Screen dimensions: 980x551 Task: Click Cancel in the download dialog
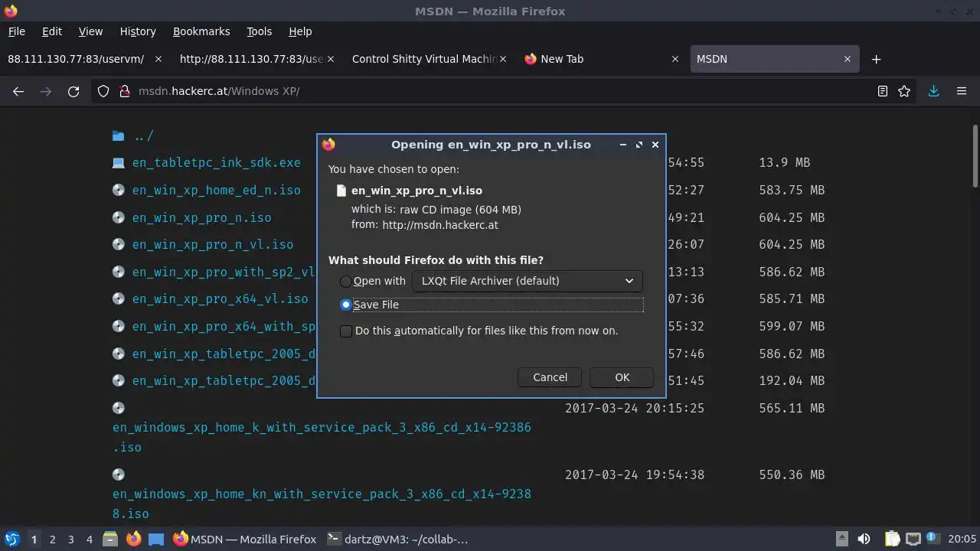[550, 377]
